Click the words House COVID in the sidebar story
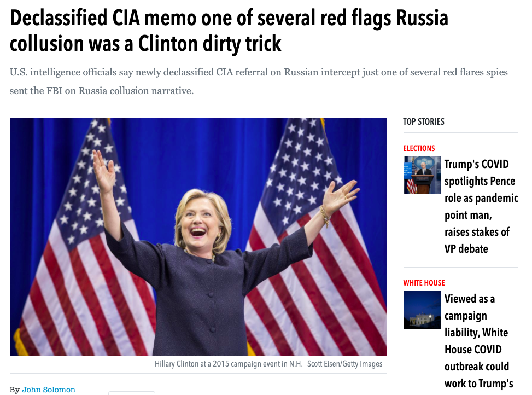The image size is (532, 395). coord(473,350)
